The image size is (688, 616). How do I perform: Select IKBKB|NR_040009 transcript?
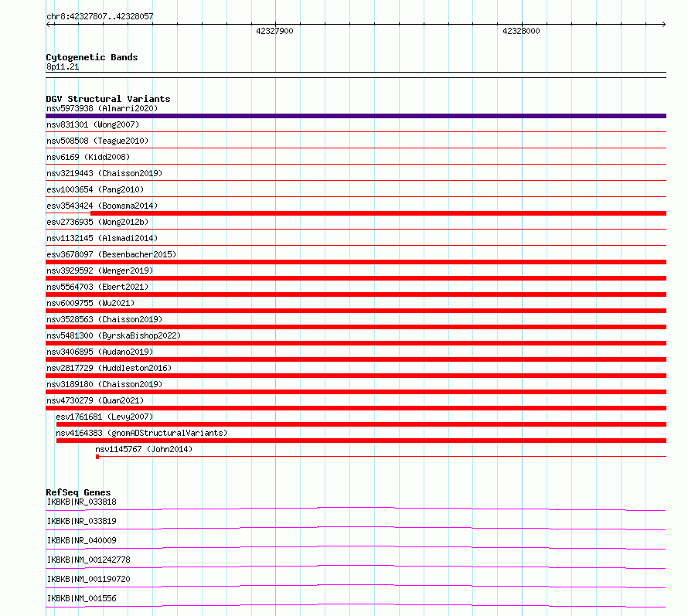[82, 540]
